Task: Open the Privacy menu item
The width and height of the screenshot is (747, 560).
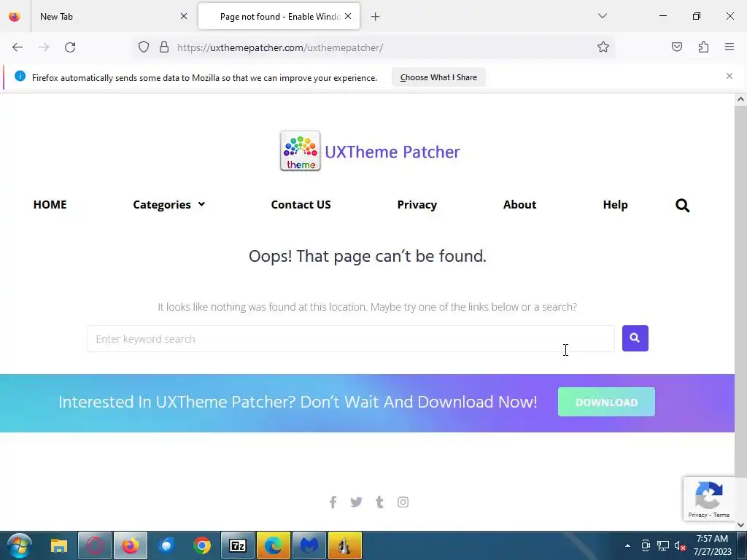Action: pyautogui.click(x=417, y=205)
